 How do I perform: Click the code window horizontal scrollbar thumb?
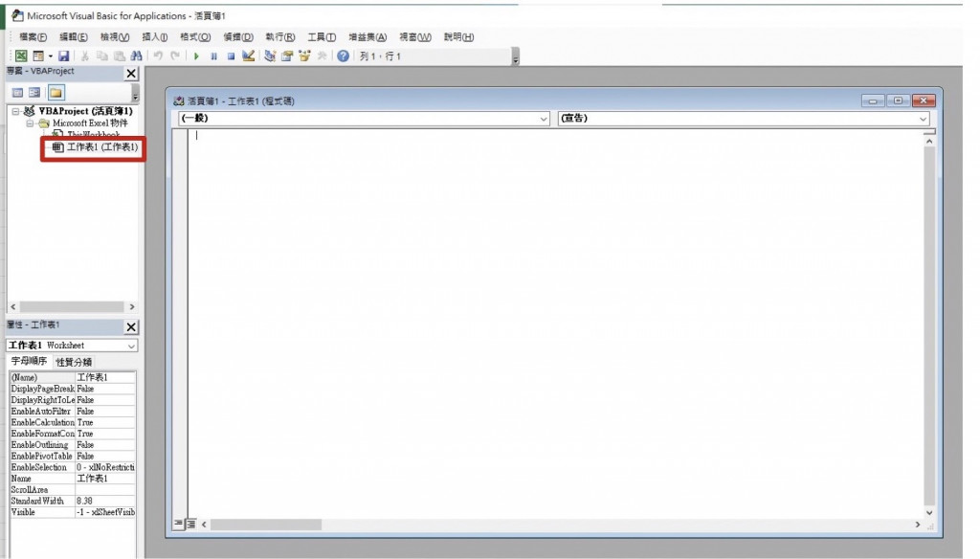click(x=266, y=525)
